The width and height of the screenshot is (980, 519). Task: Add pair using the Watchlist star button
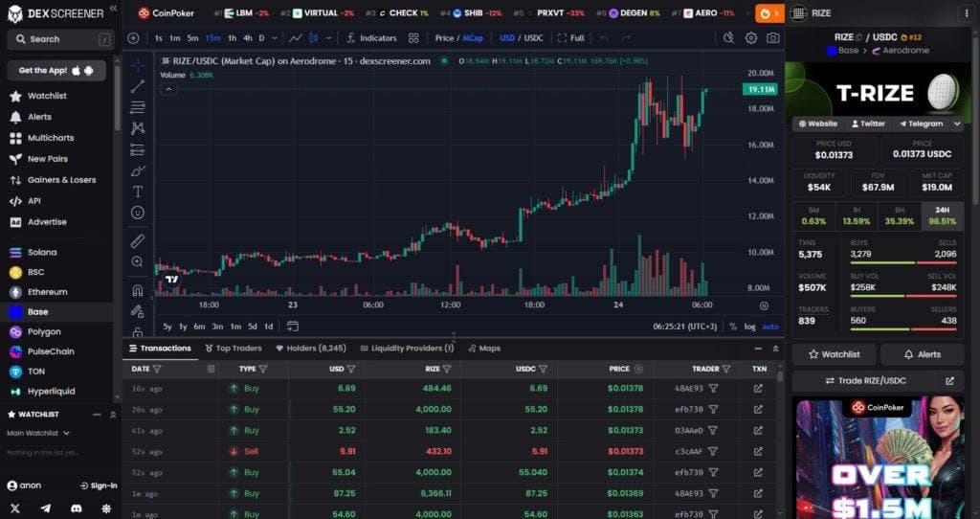[x=834, y=354]
